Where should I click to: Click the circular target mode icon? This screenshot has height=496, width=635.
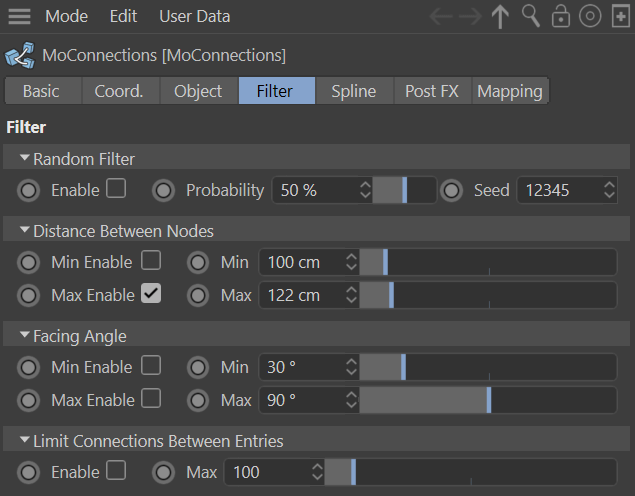pos(590,16)
